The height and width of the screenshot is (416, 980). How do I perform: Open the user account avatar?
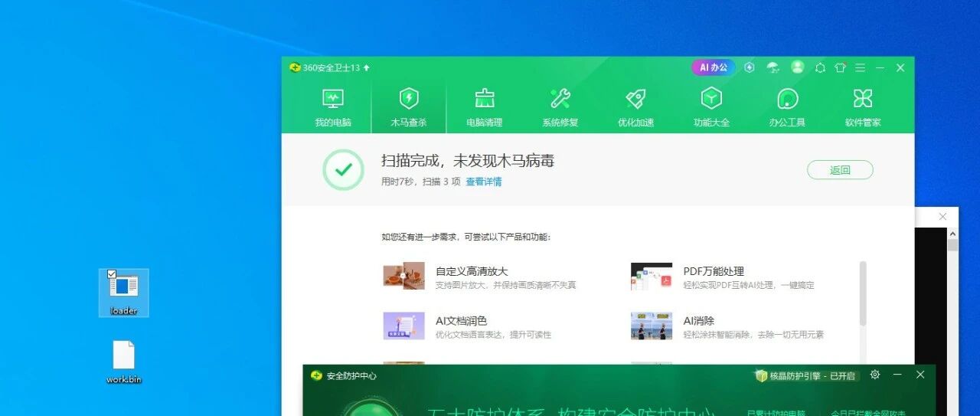pyautogui.click(x=797, y=67)
